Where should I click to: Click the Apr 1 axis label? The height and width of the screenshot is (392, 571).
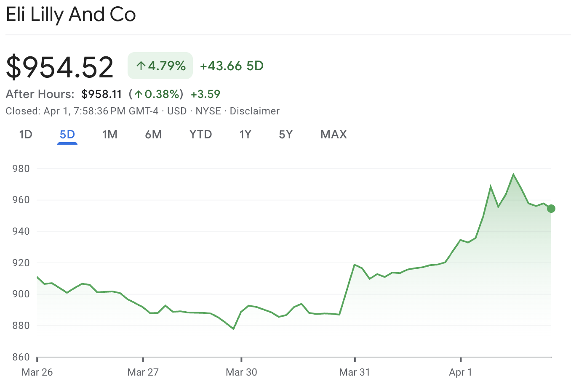(460, 372)
